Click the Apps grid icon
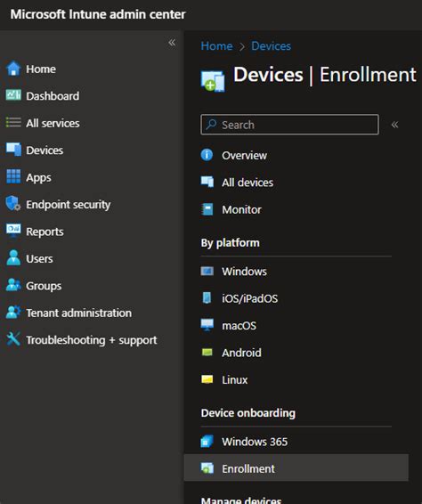 point(13,176)
